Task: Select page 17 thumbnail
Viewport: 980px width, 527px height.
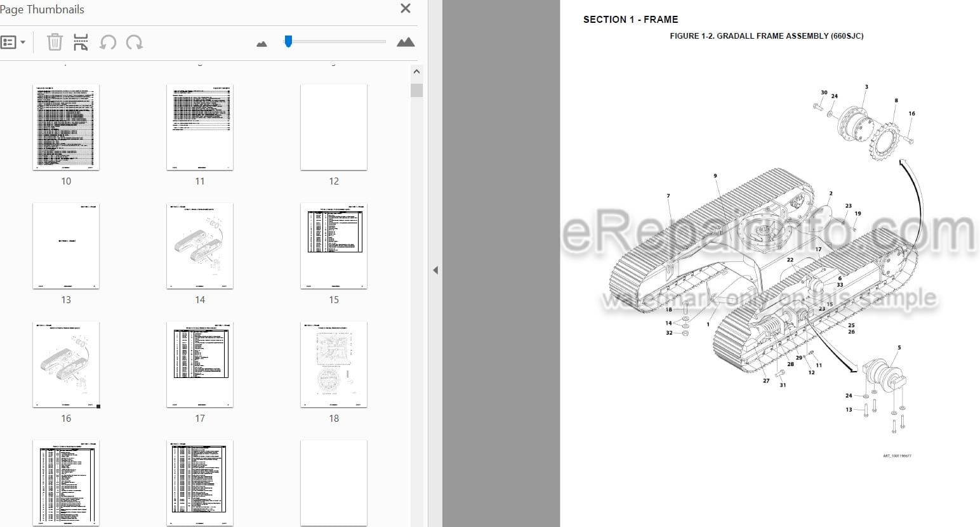Action: click(200, 365)
